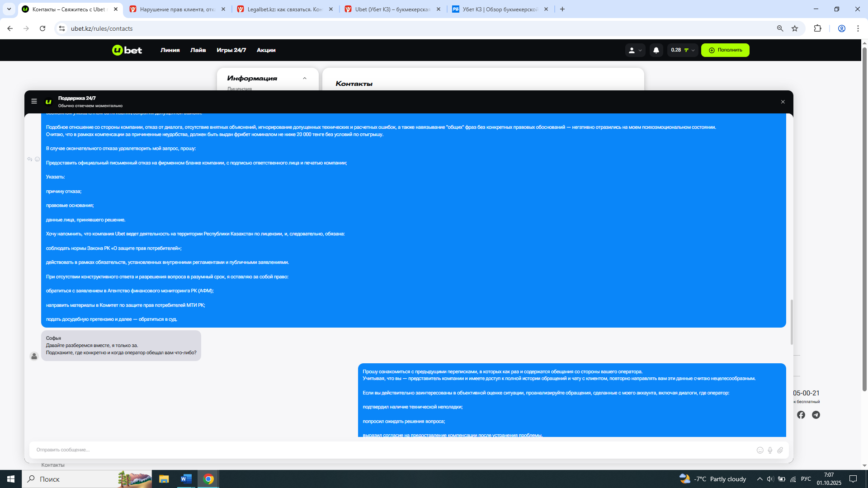Click the reaction smiley beside the message

coord(38,159)
